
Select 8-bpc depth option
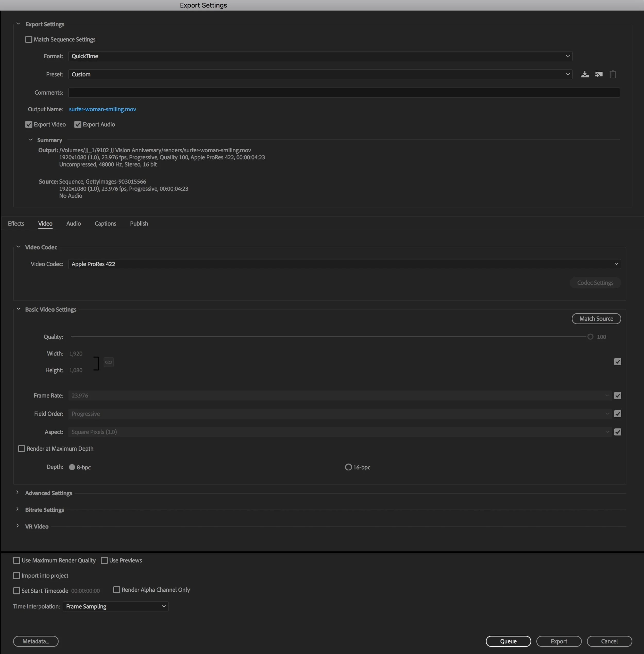pos(72,467)
